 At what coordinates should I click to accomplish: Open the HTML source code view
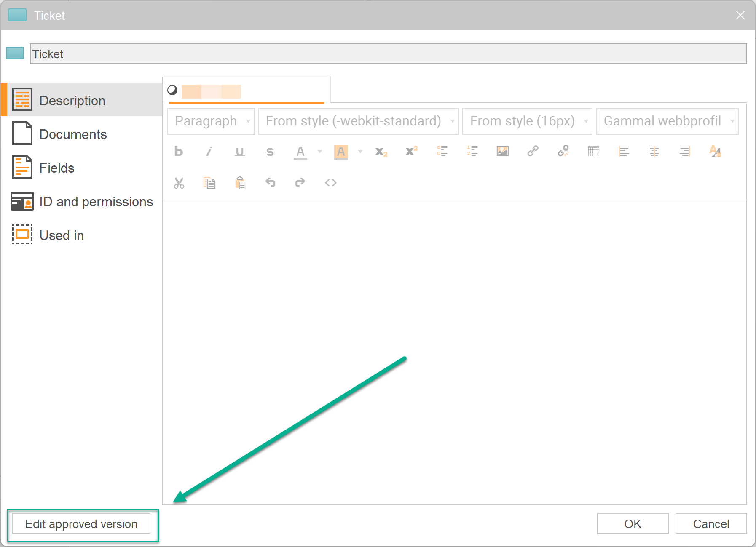point(330,183)
